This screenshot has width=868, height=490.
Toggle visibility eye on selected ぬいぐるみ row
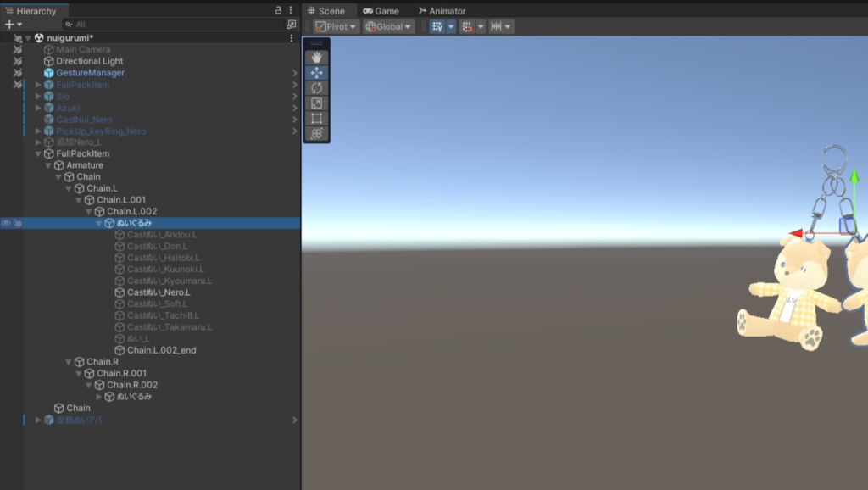(6, 223)
